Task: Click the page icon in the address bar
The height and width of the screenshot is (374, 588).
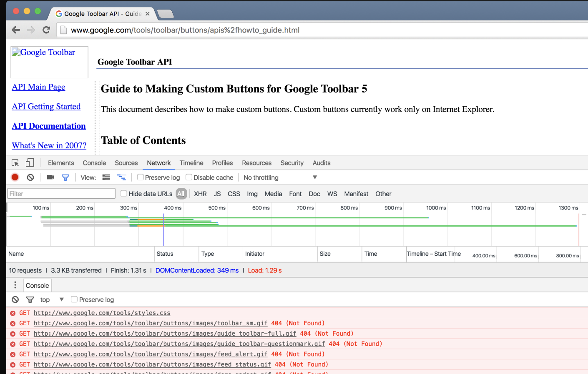Action: [x=63, y=30]
